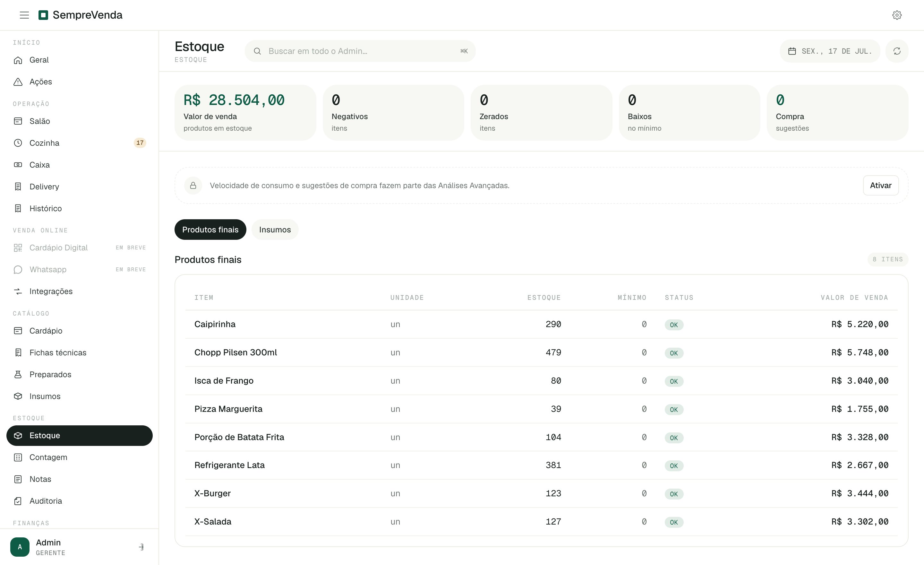
Task: Click the Compra sugestões card
Action: (x=838, y=113)
